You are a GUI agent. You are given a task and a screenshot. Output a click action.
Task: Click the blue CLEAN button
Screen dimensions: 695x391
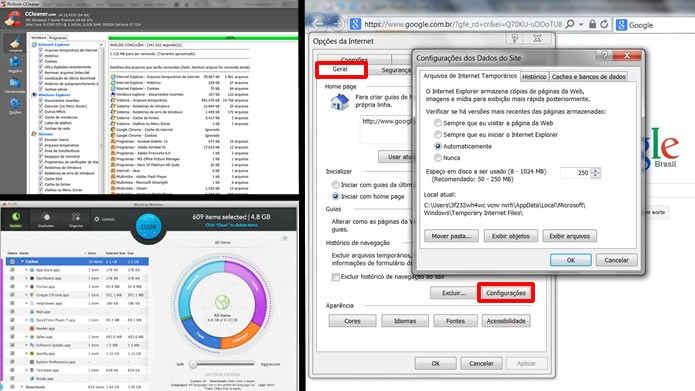[x=148, y=226]
